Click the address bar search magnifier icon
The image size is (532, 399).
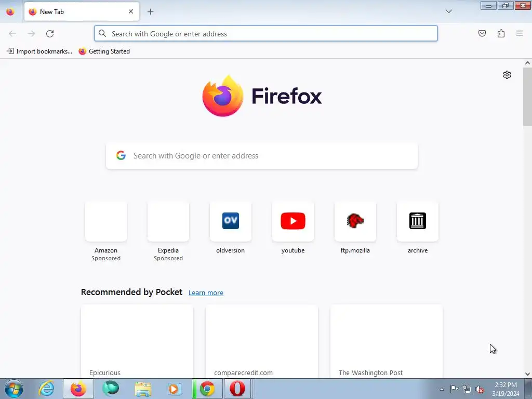(x=102, y=33)
